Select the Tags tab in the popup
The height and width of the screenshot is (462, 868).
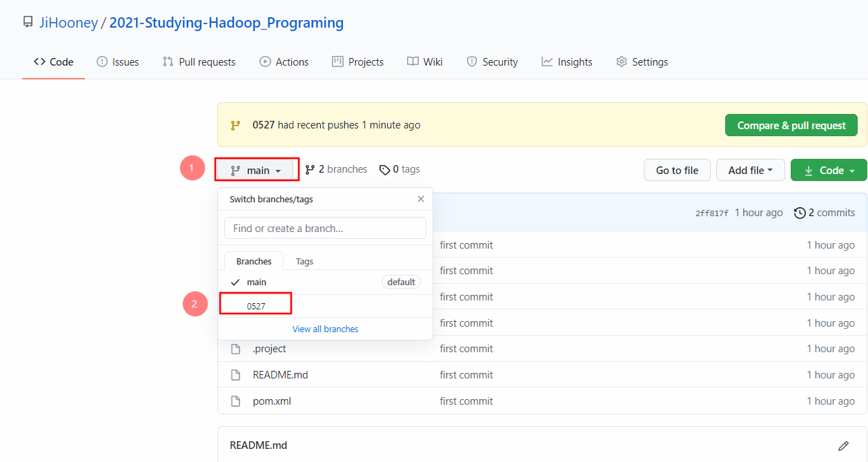tap(304, 262)
